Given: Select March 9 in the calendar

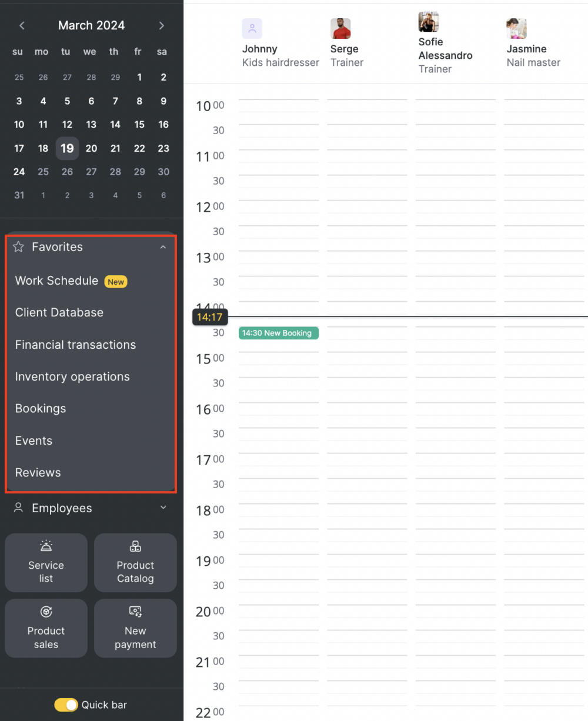Looking at the screenshot, I should [x=163, y=101].
